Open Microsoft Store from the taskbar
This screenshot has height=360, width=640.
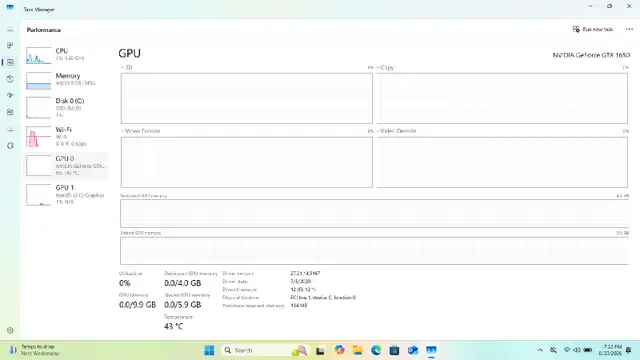(x=394, y=350)
